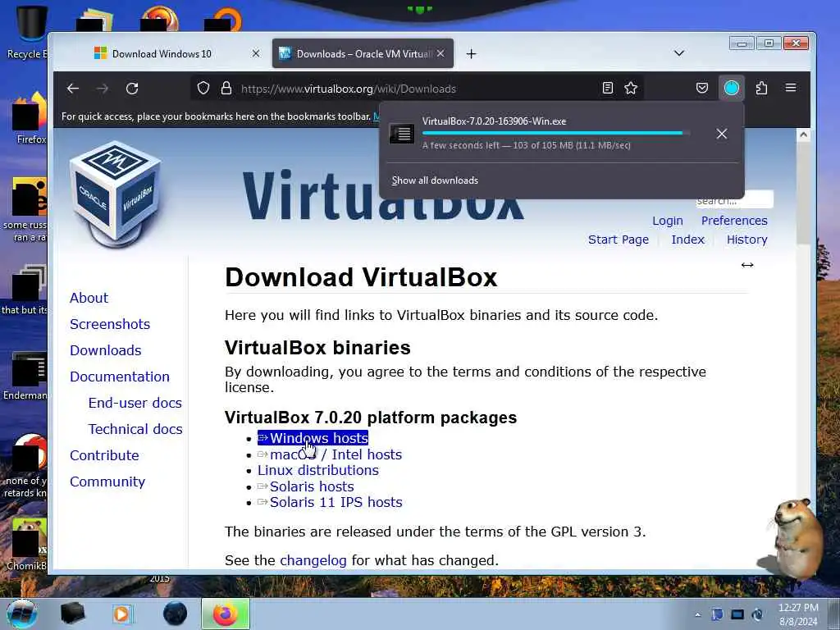Viewport: 840px width, 630px height.
Task: Click the VirtualBox cube logo
Action: [115, 194]
